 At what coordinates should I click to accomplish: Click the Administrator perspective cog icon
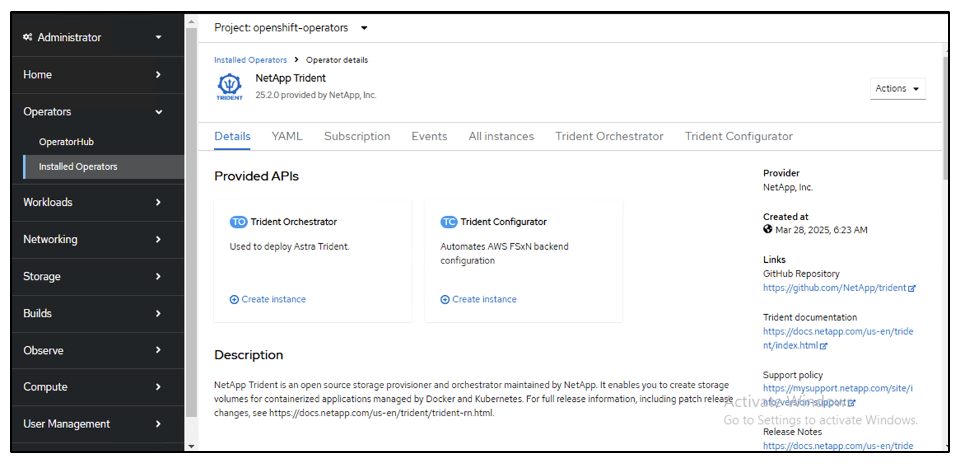tap(27, 38)
